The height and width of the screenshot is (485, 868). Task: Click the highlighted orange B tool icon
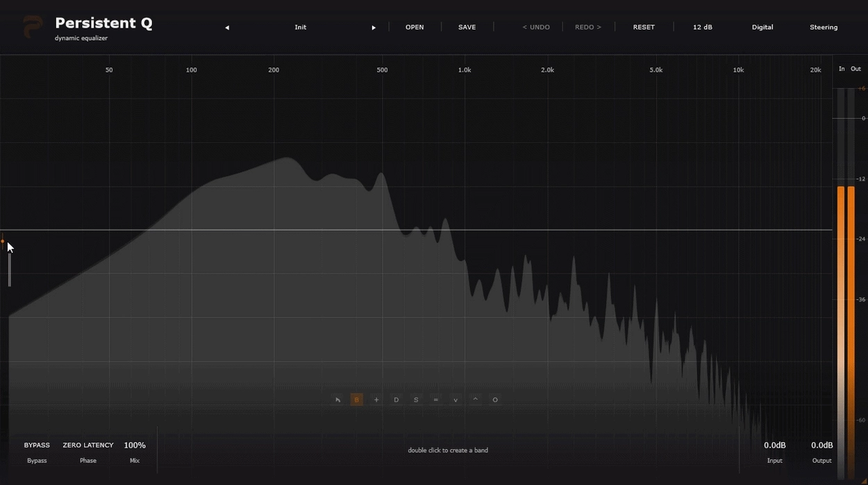click(x=357, y=400)
